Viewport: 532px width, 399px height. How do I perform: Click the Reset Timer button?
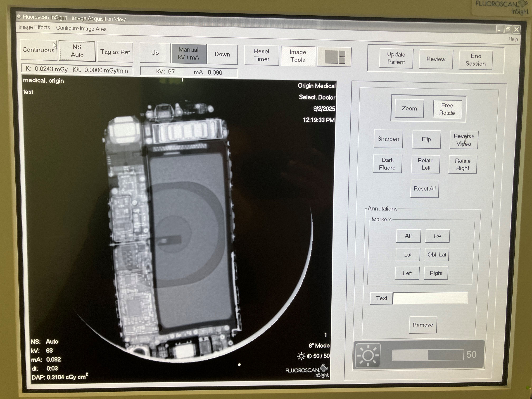261,55
